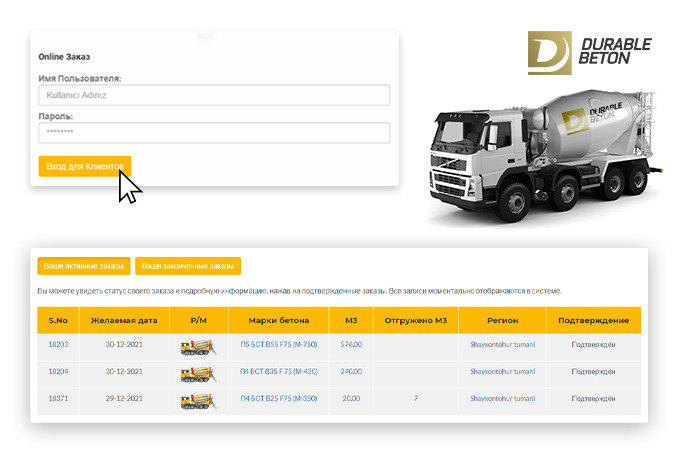Click shipped quantity 7 for order 18371
This screenshot has width=680, height=453.
[x=415, y=399]
